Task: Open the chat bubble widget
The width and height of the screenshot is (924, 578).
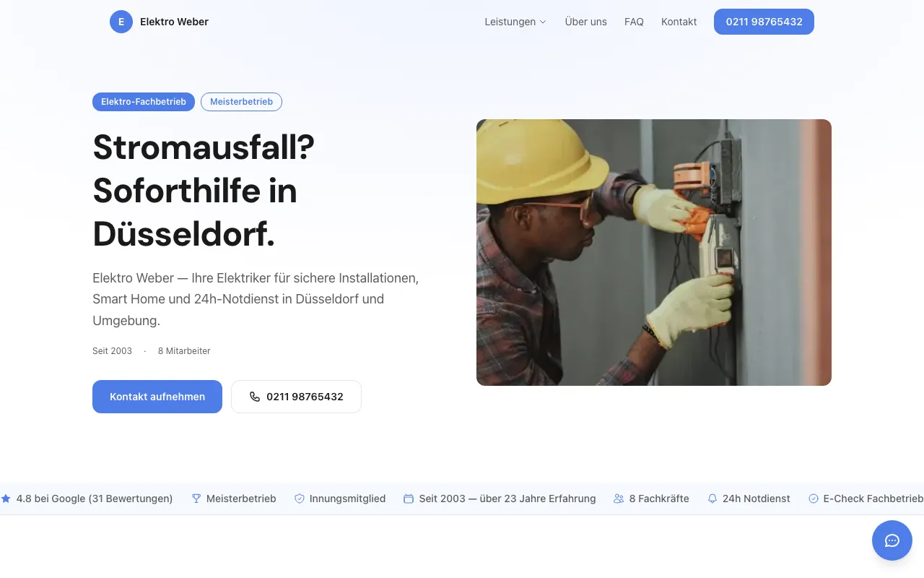Action: click(892, 540)
